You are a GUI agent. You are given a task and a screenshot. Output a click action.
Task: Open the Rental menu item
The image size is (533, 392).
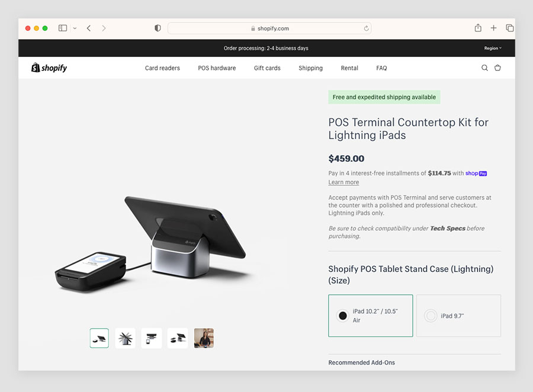[349, 68]
